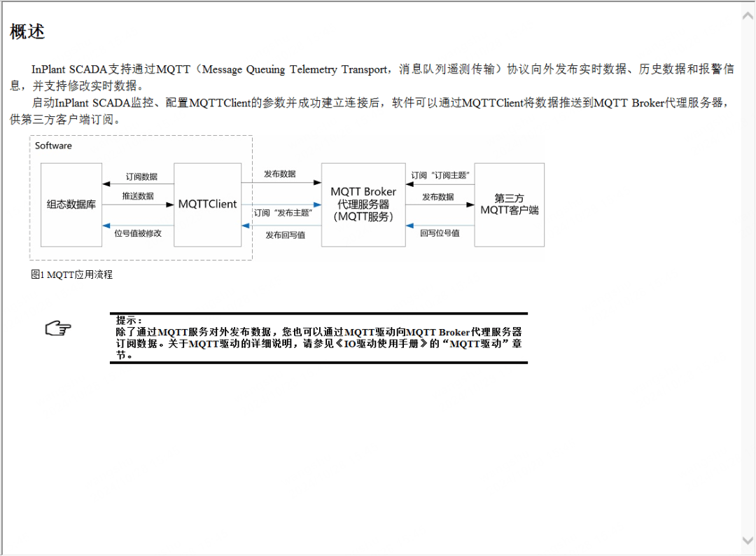Select the 组态数据库 box in diagram

pos(71,205)
